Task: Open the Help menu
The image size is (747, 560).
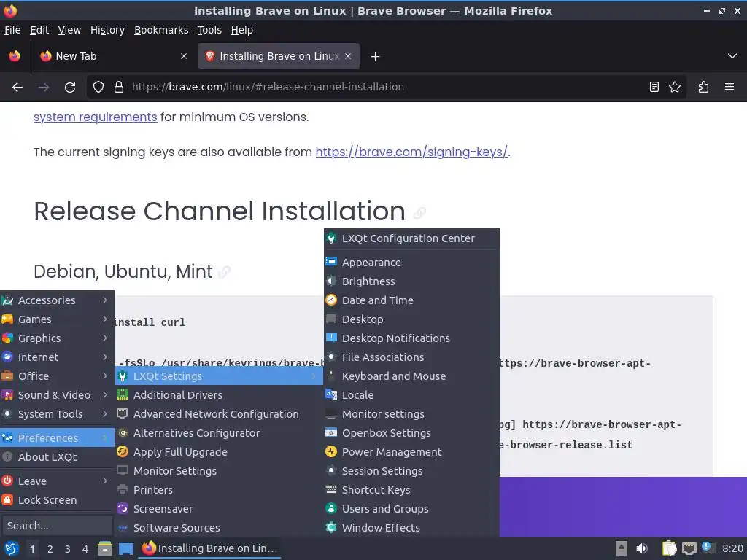Action: (242, 30)
